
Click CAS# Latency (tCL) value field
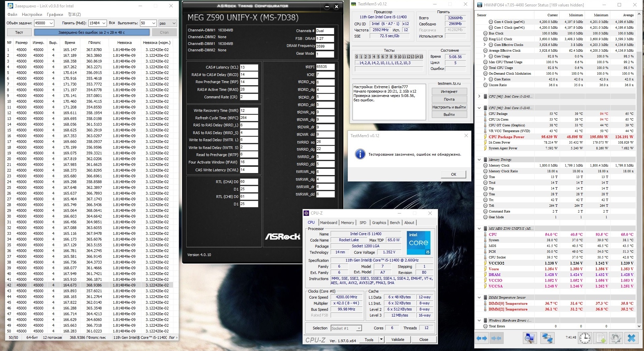coord(249,67)
